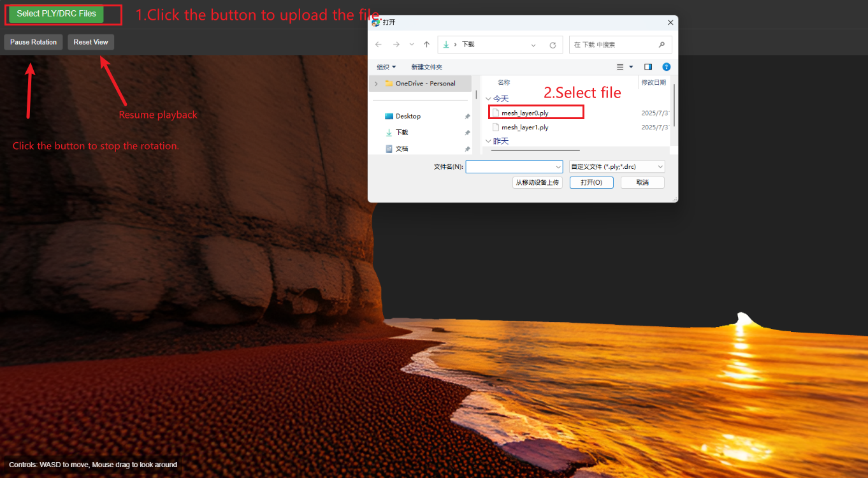Toggle the preview pane icon
The width and height of the screenshot is (868, 478).
648,67
